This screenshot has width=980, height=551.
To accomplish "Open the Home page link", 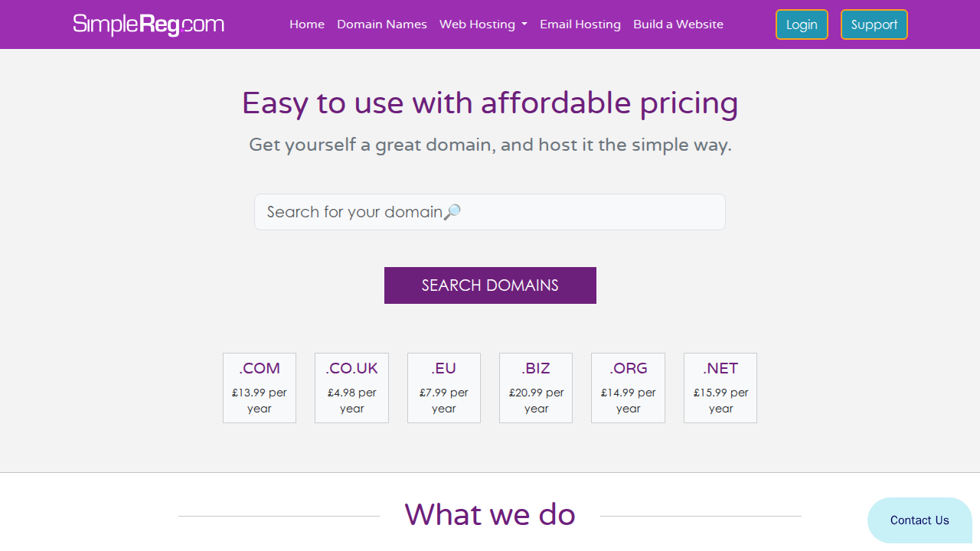I will click(x=307, y=24).
